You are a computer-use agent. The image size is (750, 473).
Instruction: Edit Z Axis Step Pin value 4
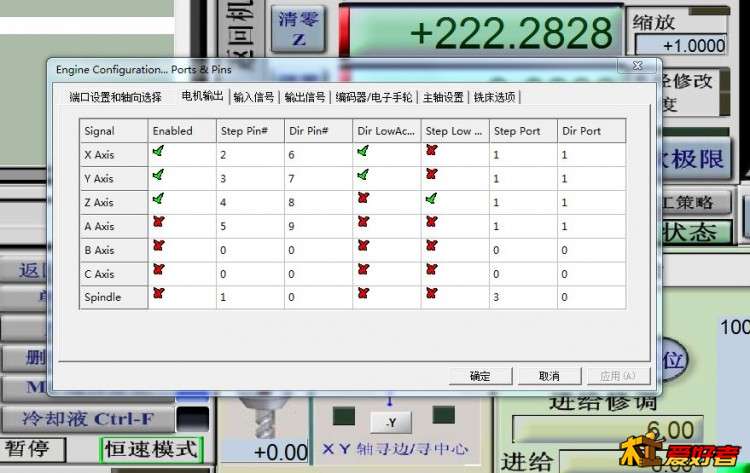coord(250,203)
